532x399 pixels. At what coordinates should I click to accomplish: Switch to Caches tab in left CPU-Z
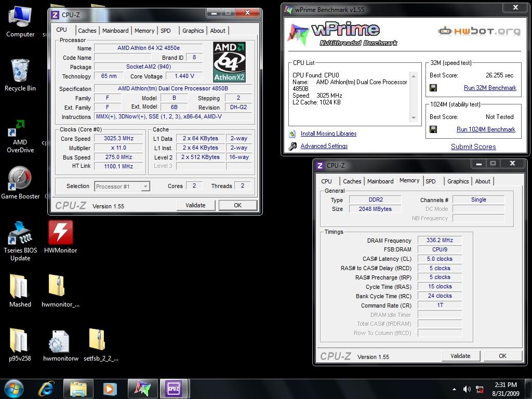coord(87,31)
